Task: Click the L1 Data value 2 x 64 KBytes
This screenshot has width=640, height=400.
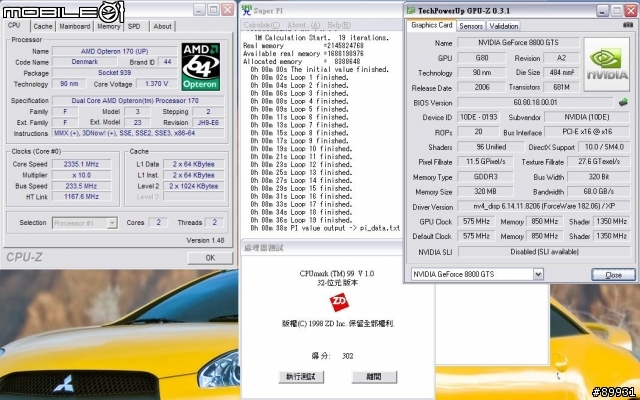Action: pyautogui.click(x=193, y=164)
